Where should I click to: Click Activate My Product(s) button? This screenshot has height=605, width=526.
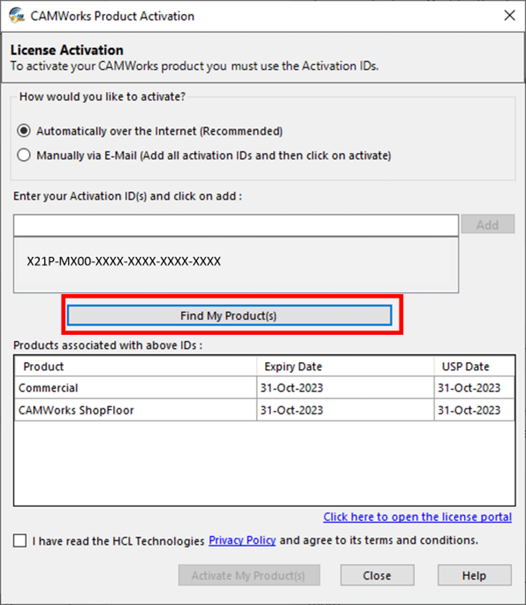click(x=249, y=575)
